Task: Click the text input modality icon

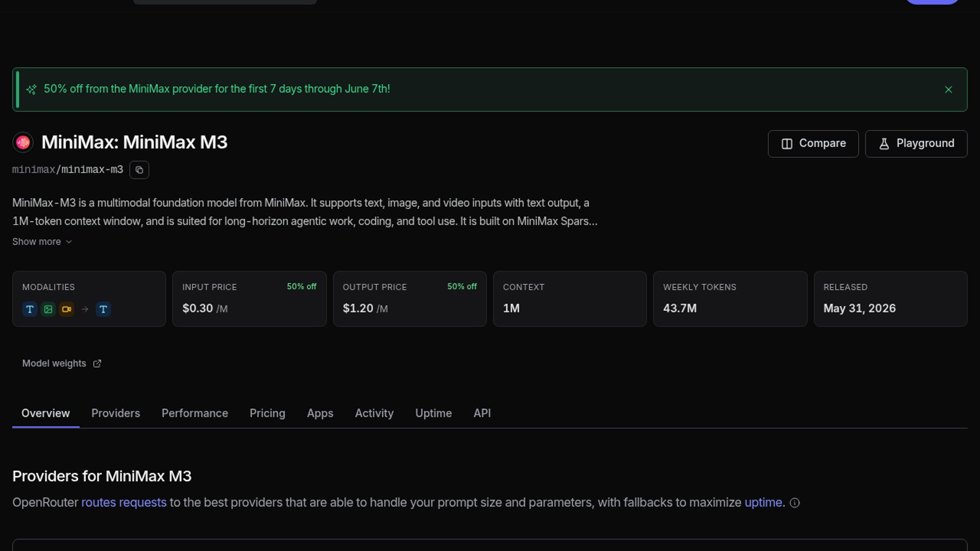Action: pyautogui.click(x=30, y=309)
